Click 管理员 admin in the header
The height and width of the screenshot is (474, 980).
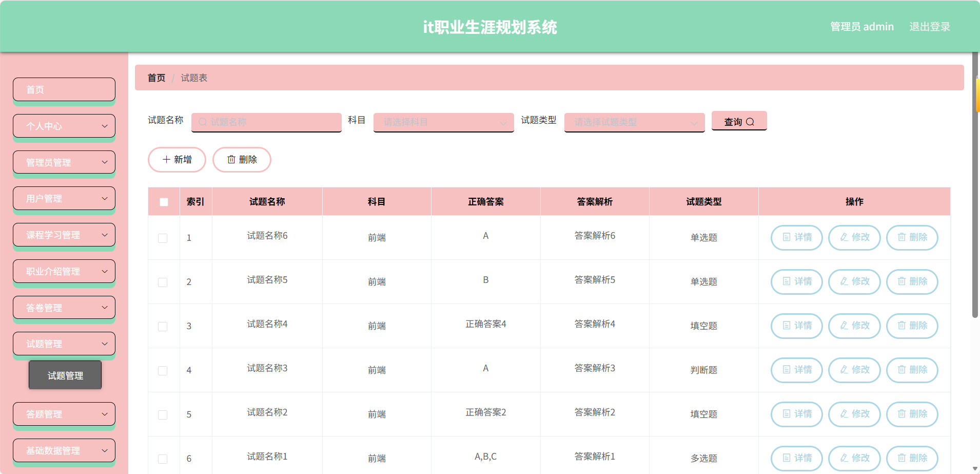[x=862, y=27]
